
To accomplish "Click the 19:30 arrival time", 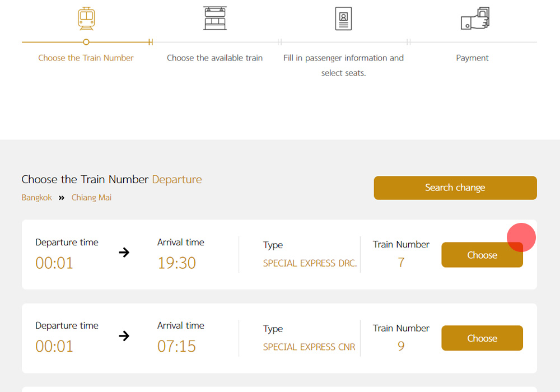I will (x=176, y=263).
